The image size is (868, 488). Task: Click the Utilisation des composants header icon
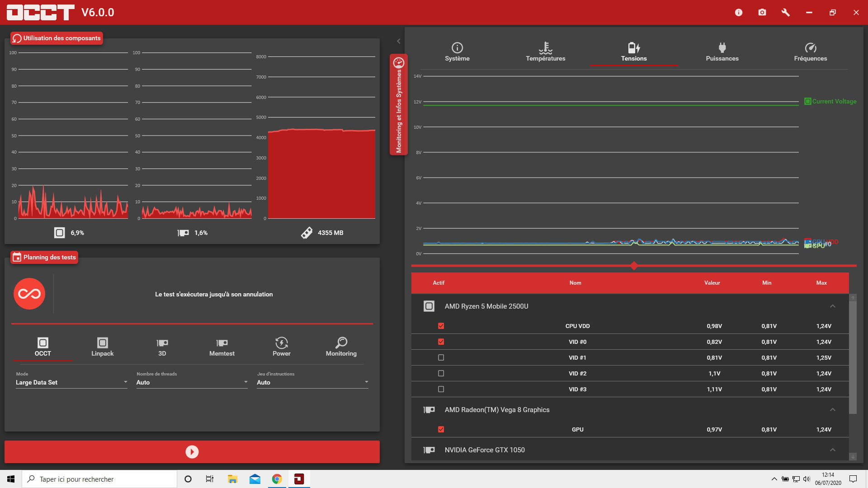coord(17,38)
